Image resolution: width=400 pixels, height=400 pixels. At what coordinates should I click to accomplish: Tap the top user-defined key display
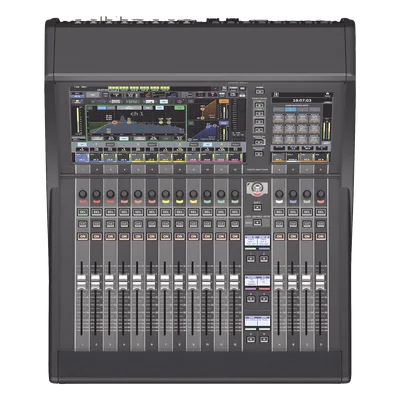(x=257, y=241)
